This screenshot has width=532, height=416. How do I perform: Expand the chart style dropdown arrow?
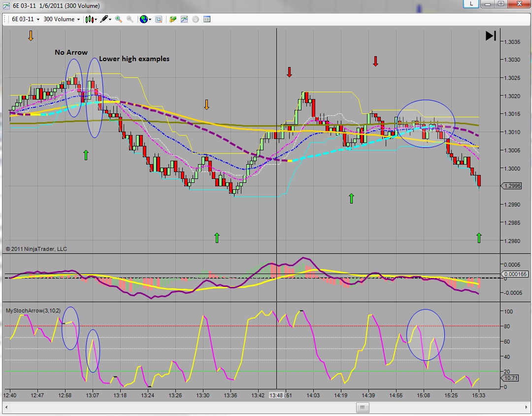pos(96,19)
